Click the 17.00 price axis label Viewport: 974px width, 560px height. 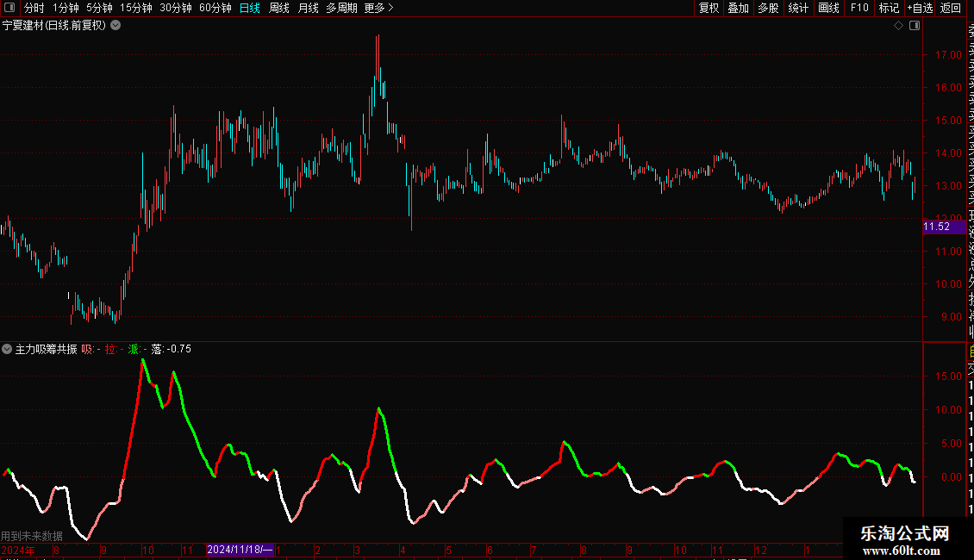click(948, 54)
